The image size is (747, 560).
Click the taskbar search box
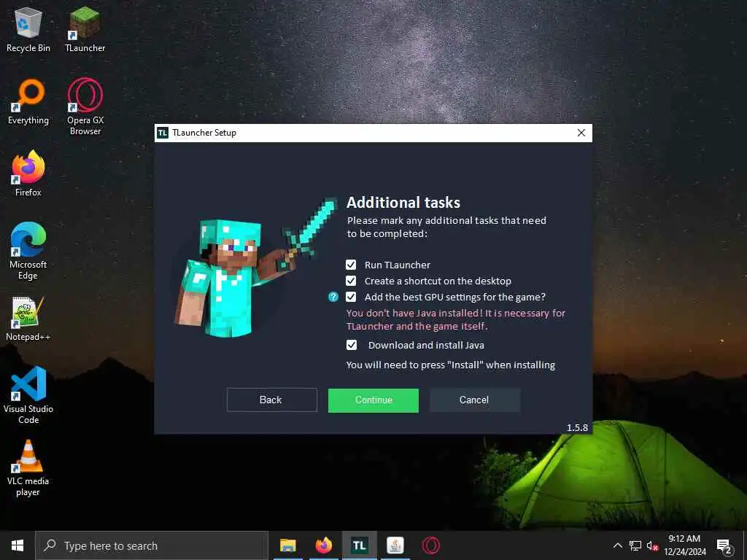152,545
